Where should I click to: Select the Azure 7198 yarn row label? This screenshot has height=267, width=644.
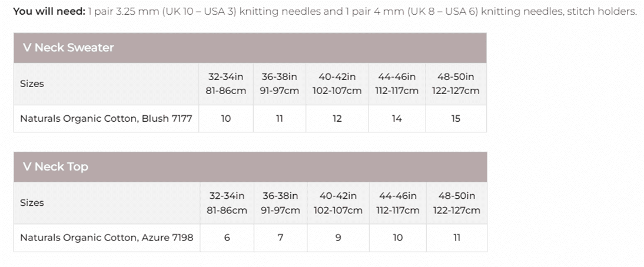pyautogui.click(x=107, y=238)
